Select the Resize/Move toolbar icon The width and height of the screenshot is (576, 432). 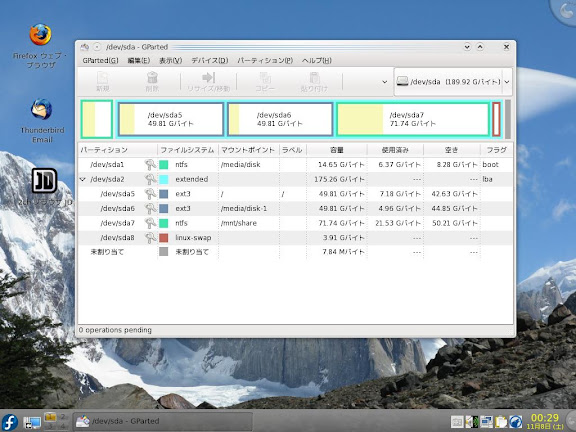(208, 78)
